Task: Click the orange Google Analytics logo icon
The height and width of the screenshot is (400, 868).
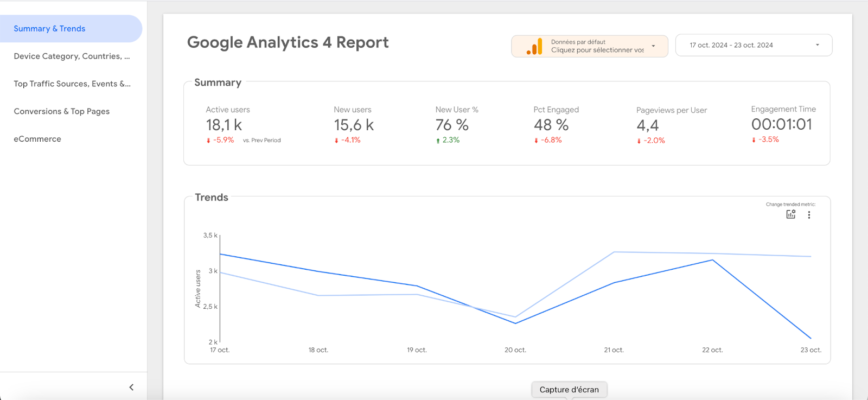Action: (x=534, y=46)
